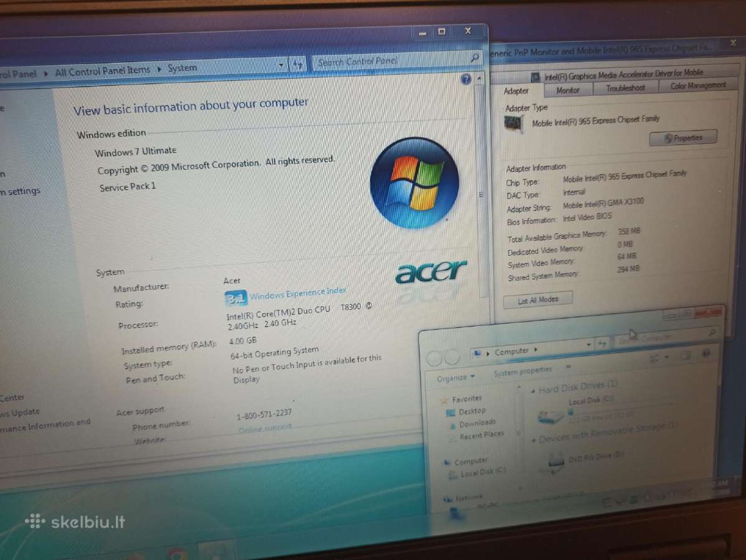Click the Explorer Back button

[x=435, y=358]
